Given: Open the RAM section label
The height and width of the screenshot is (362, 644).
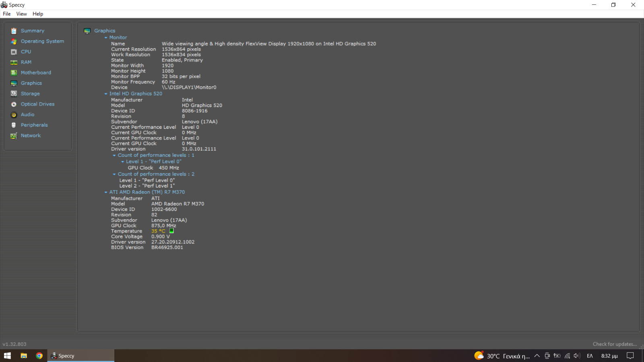Looking at the screenshot, I should coord(26,62).
